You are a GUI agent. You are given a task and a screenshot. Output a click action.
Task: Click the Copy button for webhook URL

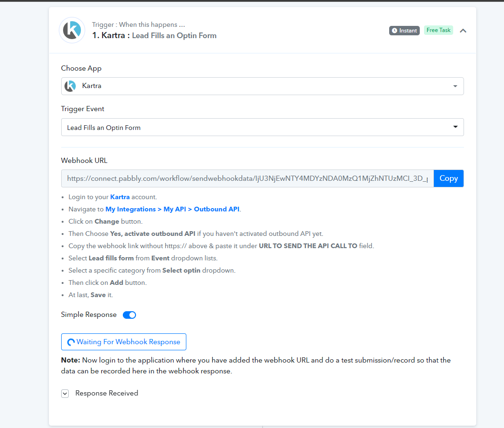[x=448, y=178]
